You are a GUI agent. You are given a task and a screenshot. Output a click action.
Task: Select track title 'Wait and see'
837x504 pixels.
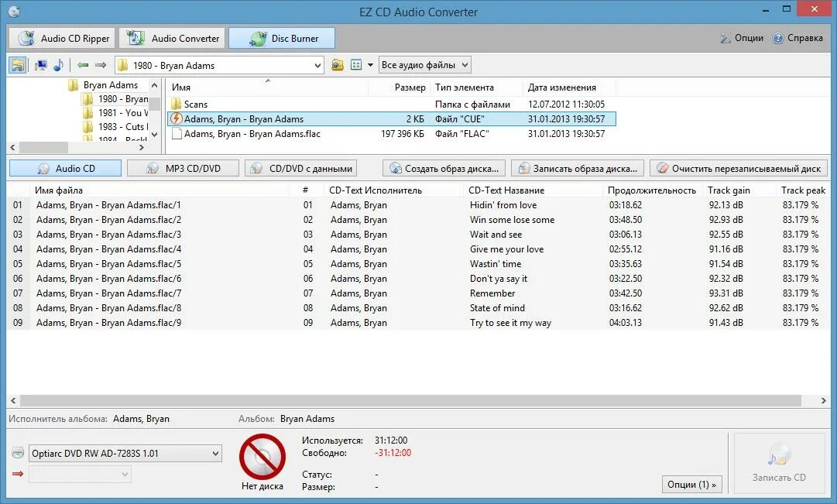tap(496, 235)
